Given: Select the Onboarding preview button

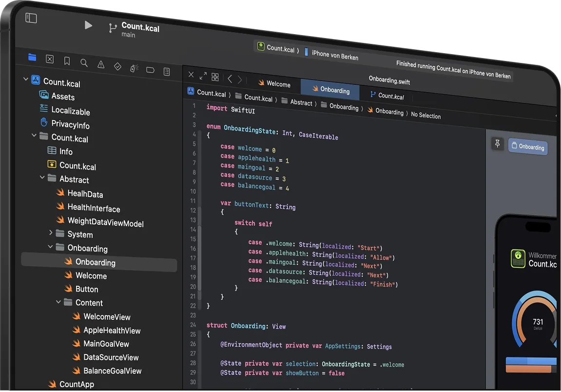Looking at the screenshot, I should [528, 146].
